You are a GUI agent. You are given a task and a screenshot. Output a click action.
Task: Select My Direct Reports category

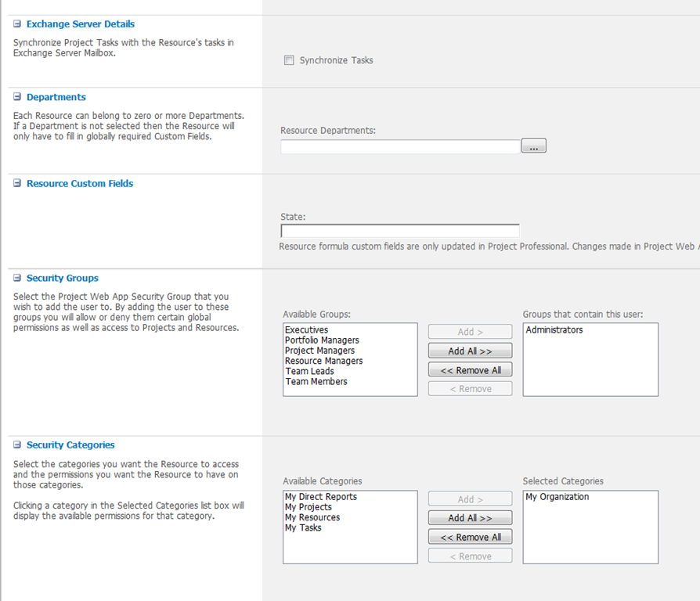320,497
